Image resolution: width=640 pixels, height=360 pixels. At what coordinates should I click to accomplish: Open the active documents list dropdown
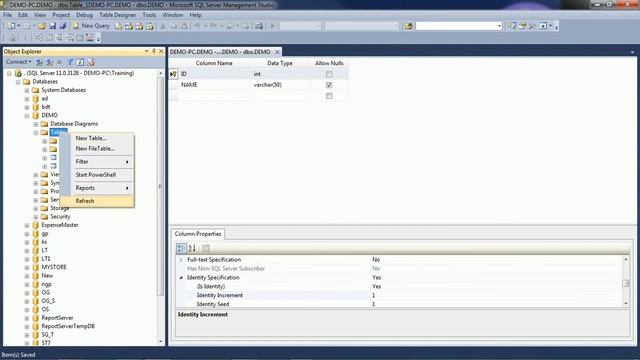(632, 52)
